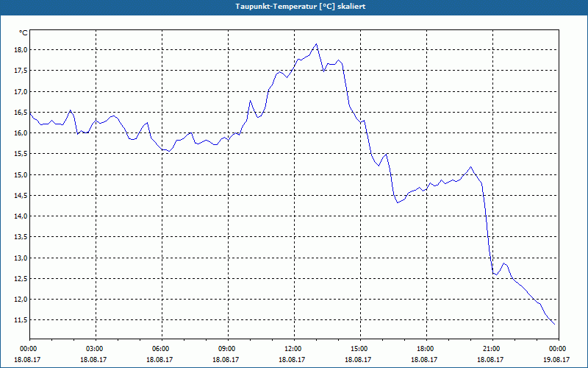This screenshot has width=588, height=368.
Task: Click the 16,5 y-axis value
Action: 22,113
